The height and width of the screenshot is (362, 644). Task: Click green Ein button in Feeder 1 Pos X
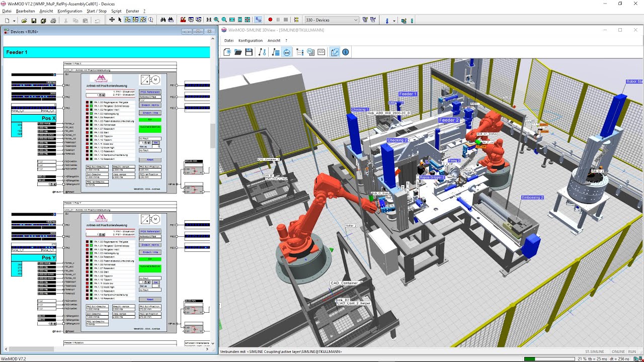[150, 120]
